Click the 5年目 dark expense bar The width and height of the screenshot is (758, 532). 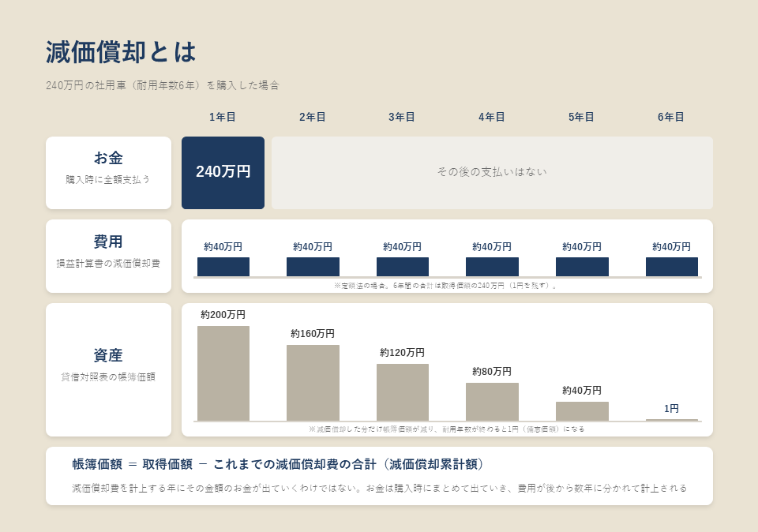[582, 267]
